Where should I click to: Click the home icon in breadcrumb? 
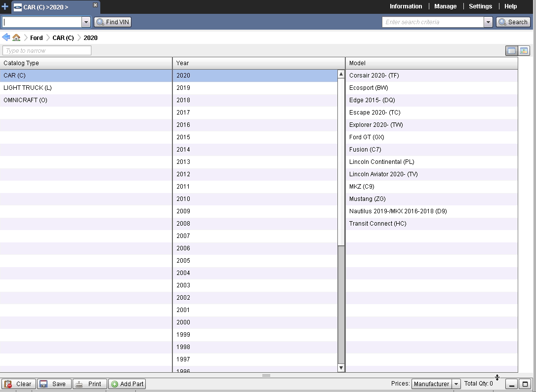[16, 38]
